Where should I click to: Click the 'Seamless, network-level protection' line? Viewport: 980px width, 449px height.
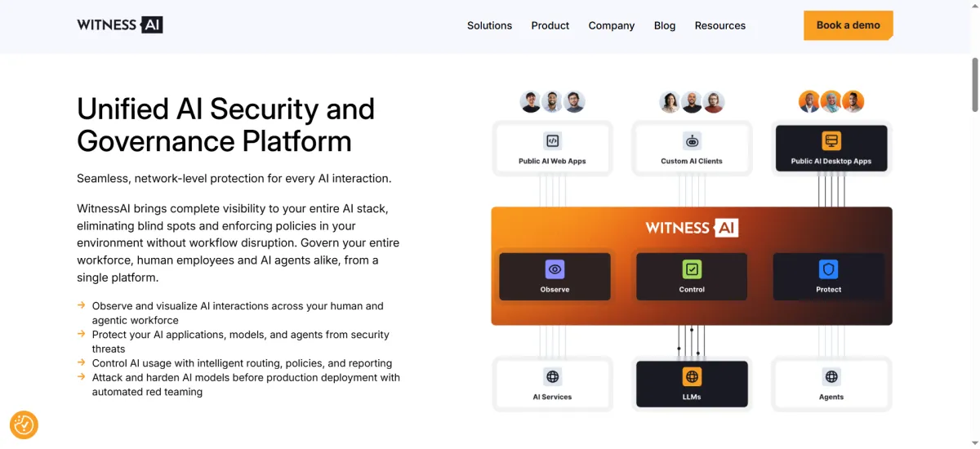pyautogui.click(x=234, y=178)
